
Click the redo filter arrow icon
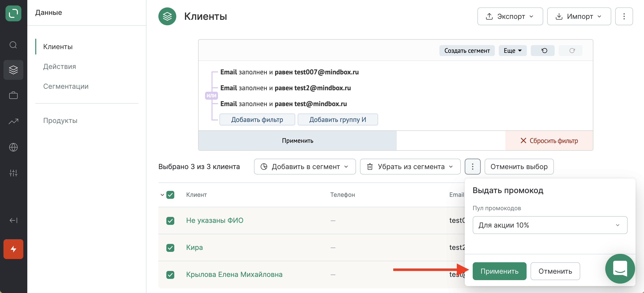[570, 51]
